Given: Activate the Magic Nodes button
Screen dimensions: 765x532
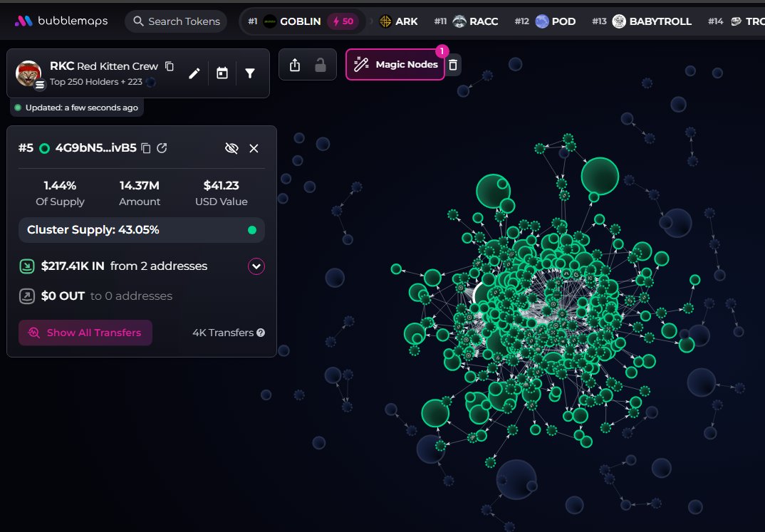Looking at the screenshot, I should pyautogui.click(x=395, y=64).
